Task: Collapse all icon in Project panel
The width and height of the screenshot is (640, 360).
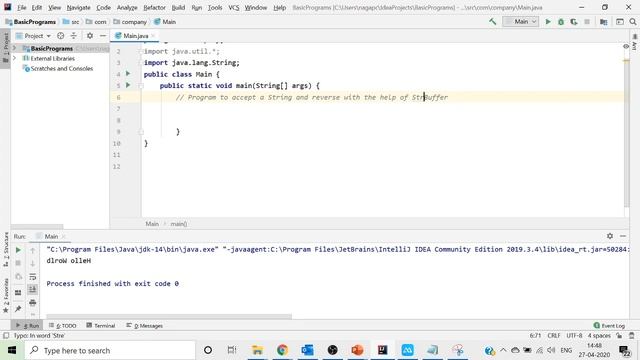Action: click(73, 36)
